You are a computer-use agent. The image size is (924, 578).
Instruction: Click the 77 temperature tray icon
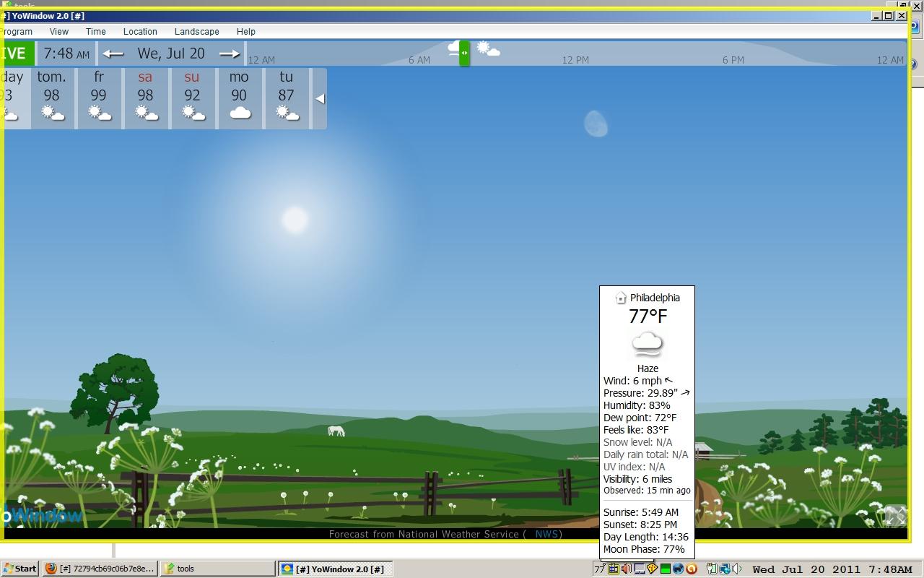598,569
